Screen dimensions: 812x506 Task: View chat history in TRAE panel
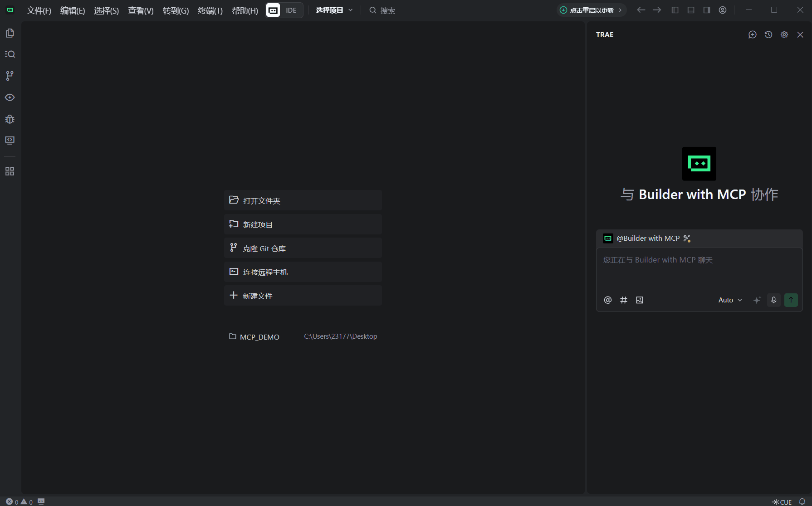click(x=768, y=34)
